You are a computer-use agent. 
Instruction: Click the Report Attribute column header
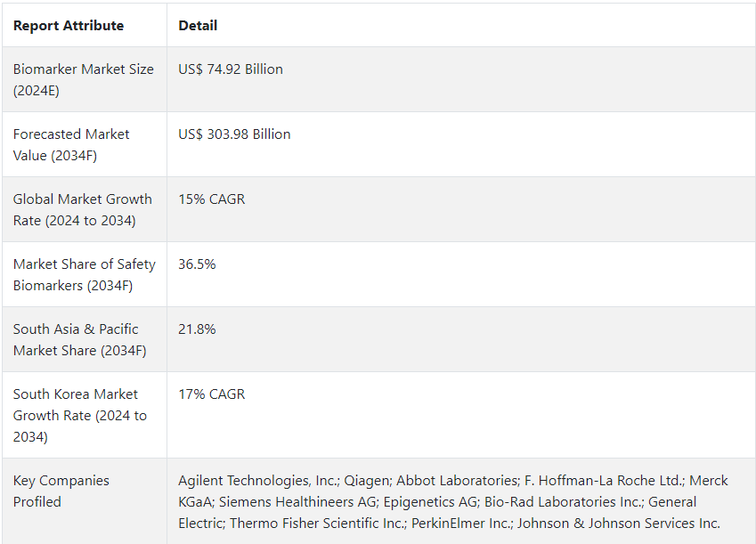coord(68,26)
